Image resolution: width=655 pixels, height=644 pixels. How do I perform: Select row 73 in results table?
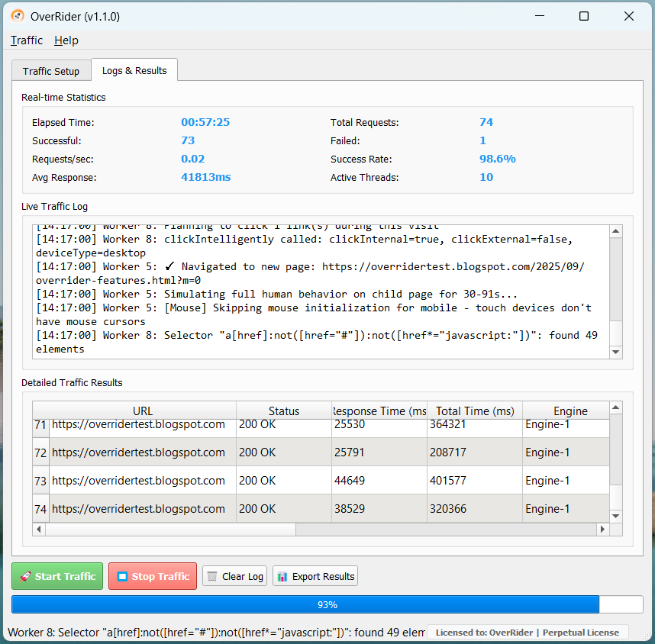pyautogui.click(x=321, y=480)
